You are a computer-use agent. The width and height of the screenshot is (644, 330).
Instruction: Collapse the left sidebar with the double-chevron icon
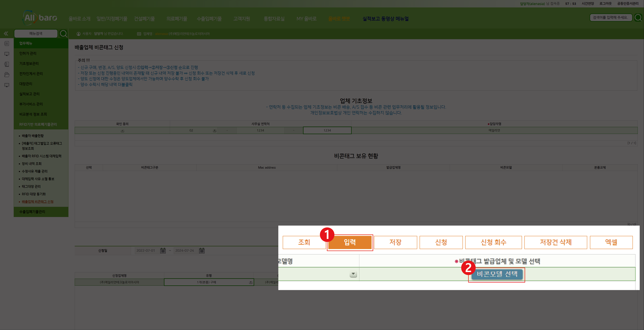[6, 33]
